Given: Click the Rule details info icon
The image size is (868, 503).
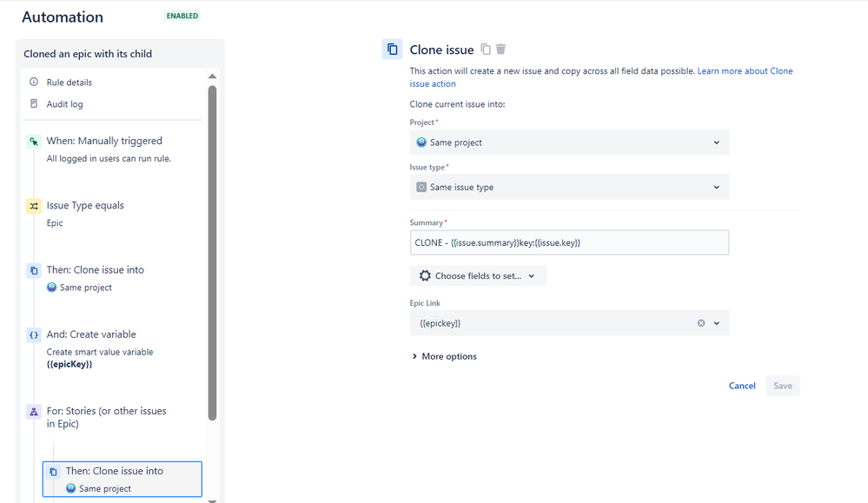Looking at the screenshot, I should tap(34, 82).
